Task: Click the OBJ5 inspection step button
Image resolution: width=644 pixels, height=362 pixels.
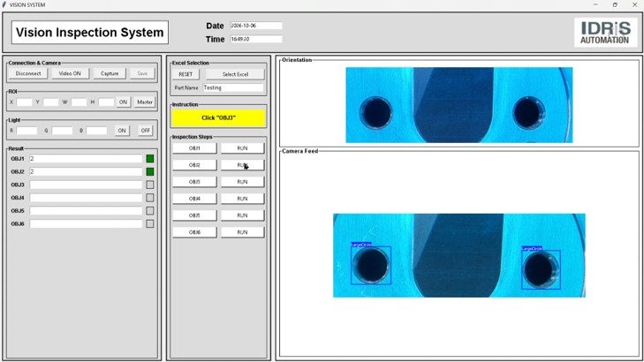Action: click(x=194, y=215)
